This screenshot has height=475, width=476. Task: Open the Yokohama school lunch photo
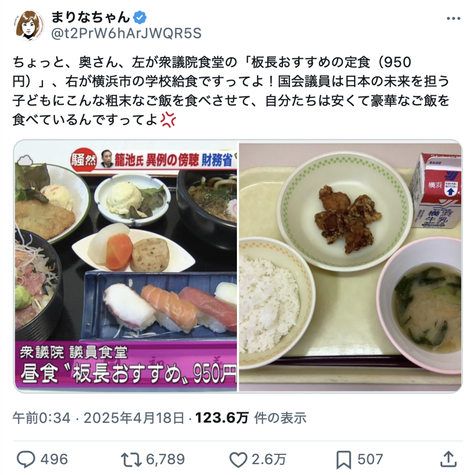[x=351, y=266]
